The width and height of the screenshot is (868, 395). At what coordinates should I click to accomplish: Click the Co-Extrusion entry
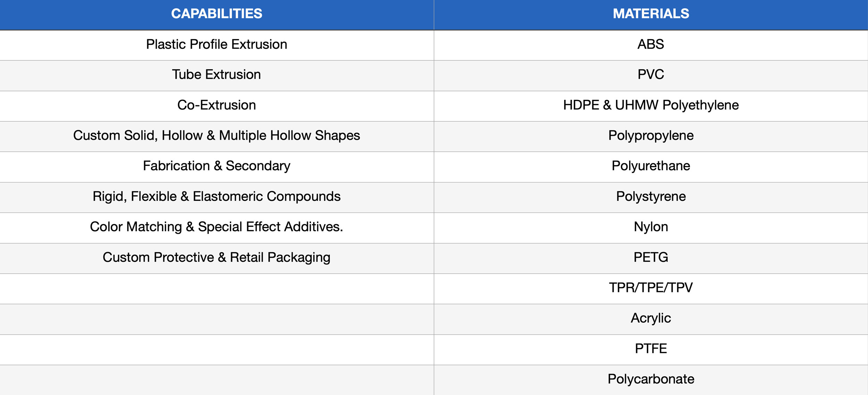(x=217, y=105)
